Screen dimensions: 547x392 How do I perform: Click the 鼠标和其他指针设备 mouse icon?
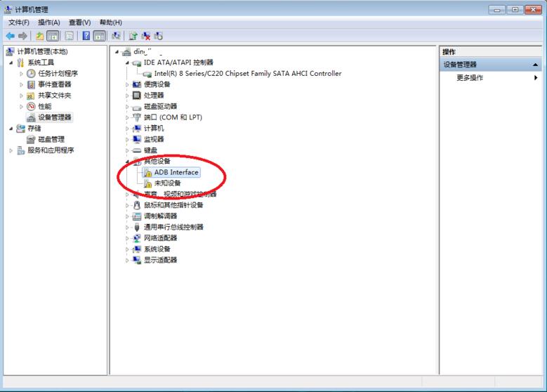137,205
